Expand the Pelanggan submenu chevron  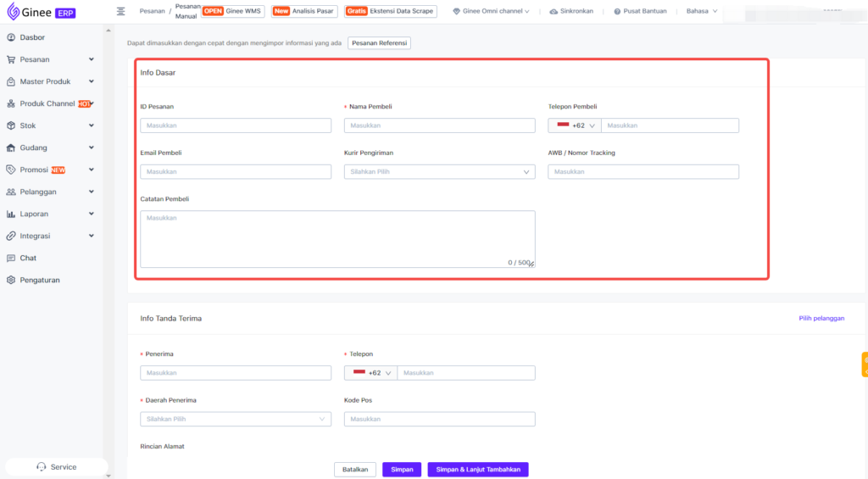(x=92, y=192)
